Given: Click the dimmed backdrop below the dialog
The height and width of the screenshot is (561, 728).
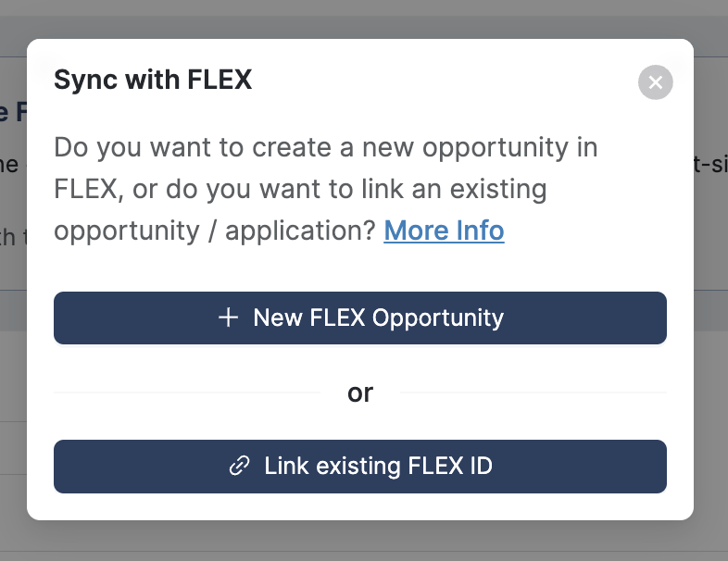Looking at the screenshot, I should [x=360, y=542].
